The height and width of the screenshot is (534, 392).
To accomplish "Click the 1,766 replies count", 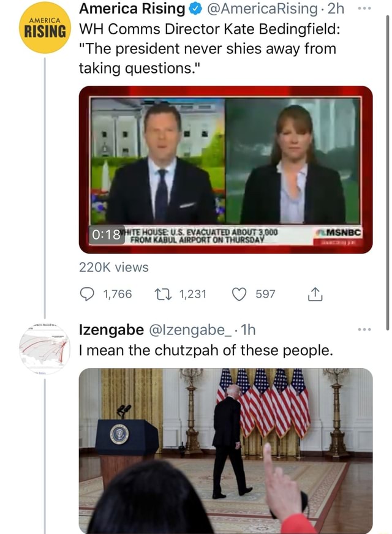I will click(x=118, y=294).
